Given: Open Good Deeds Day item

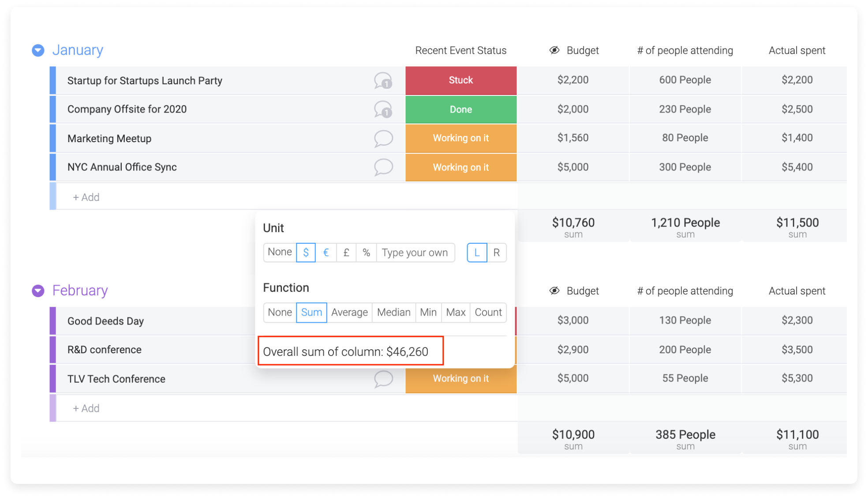Looking at the screenshot, I should tap(105, 321).
